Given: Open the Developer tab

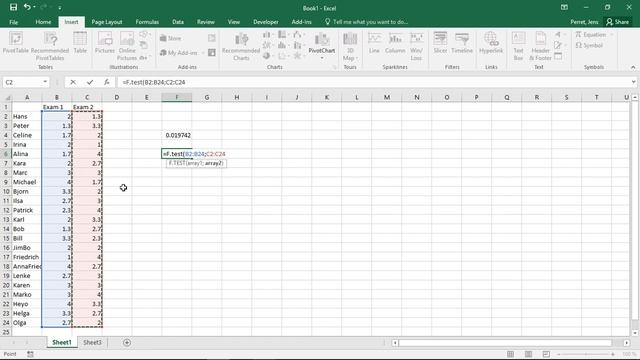Looking at the screenshot, I should (266, 22).
